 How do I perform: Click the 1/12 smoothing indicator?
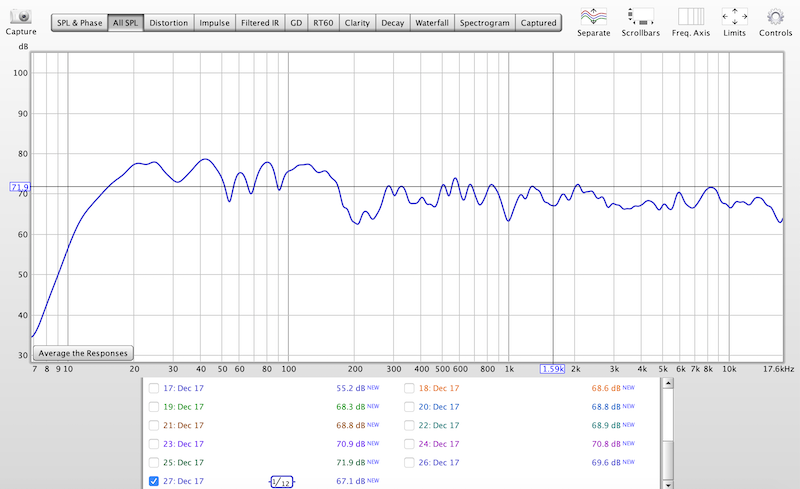282,481
